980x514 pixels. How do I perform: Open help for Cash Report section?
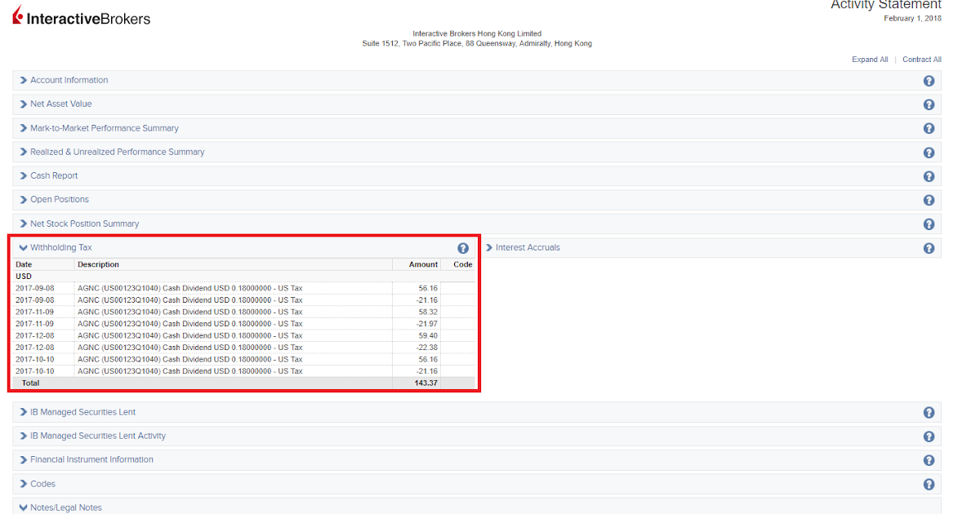(x=929, y=176)
